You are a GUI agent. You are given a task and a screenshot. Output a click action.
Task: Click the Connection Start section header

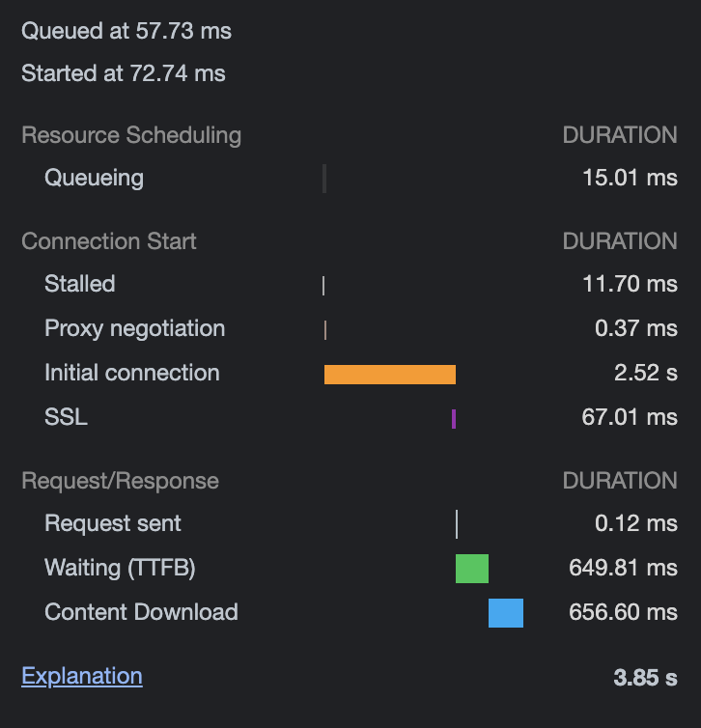tap(109, 241)
